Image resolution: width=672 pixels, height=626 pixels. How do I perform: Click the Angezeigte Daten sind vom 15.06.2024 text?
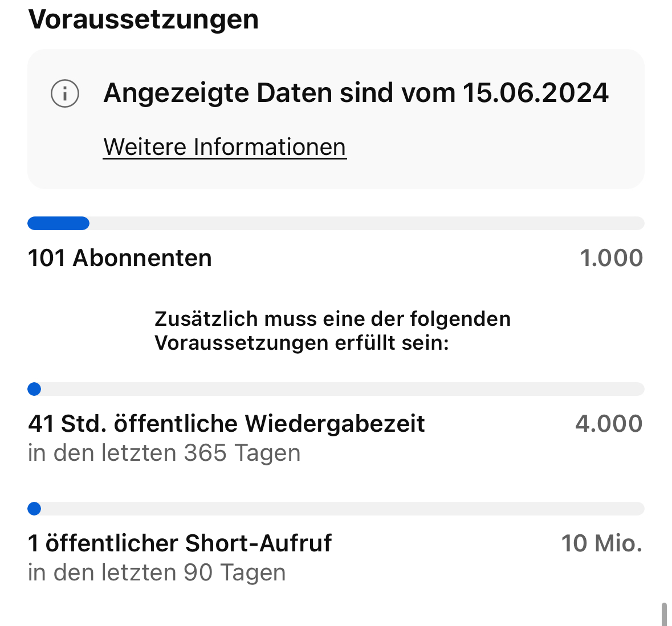356,93
